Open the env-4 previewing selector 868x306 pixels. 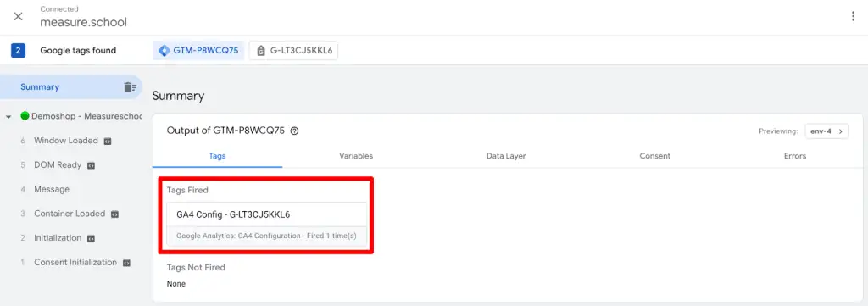826,131
